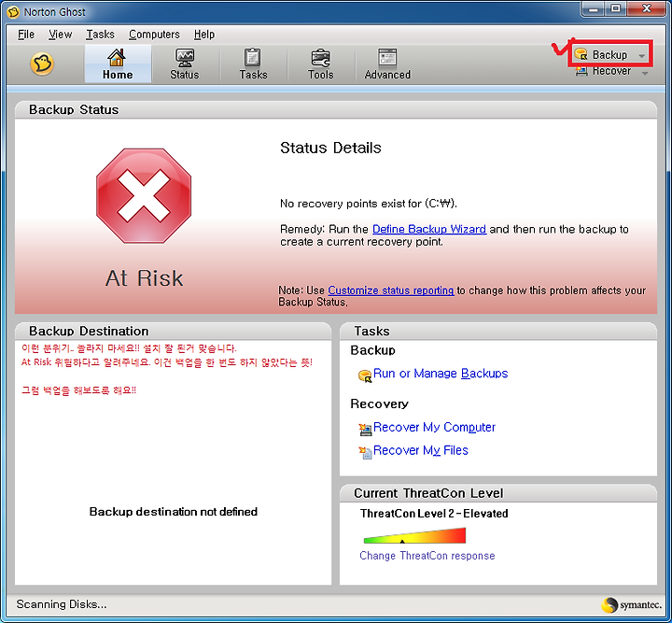Click Recover My Computer link

434,427
